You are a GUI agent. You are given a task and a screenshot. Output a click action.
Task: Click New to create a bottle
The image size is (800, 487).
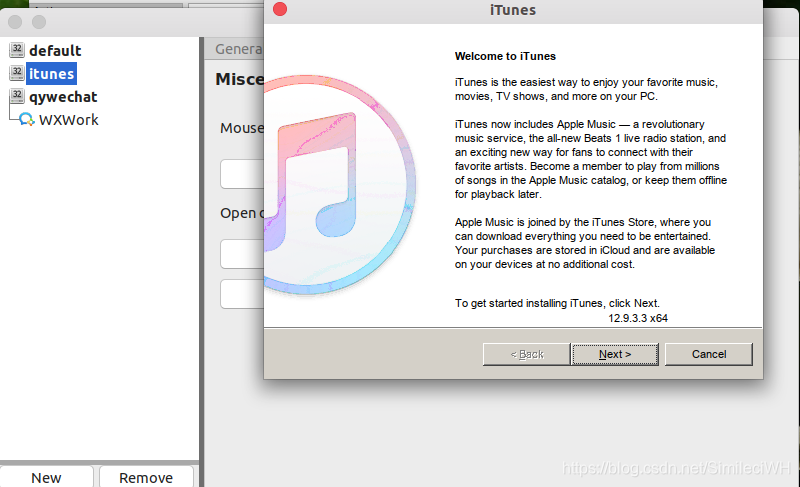(46, 477)
